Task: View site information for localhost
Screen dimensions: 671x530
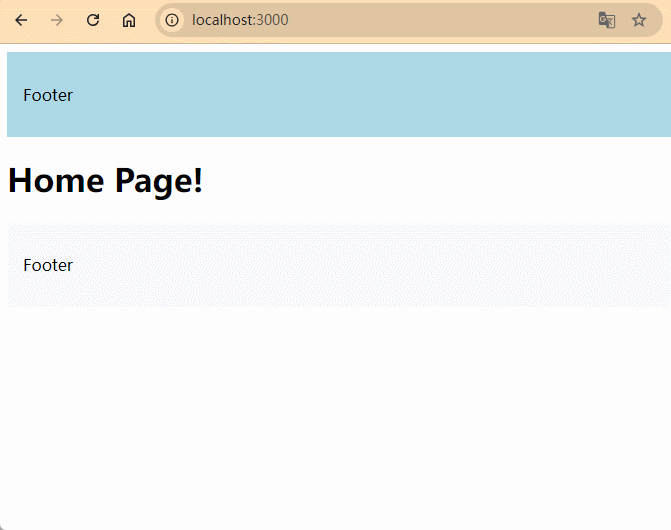Action: click(x=172, y=20)
